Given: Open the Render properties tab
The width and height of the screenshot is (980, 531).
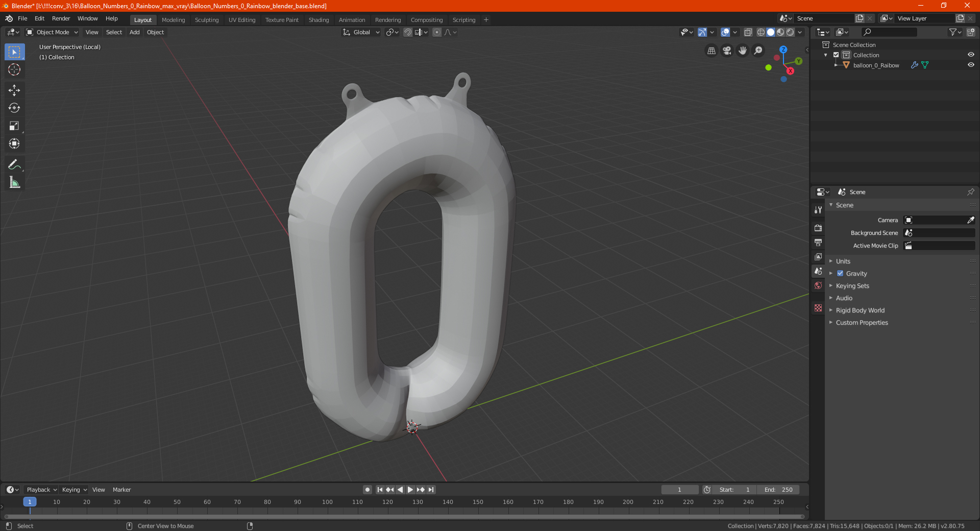Looking at the screenshot, I should [818, 228].
